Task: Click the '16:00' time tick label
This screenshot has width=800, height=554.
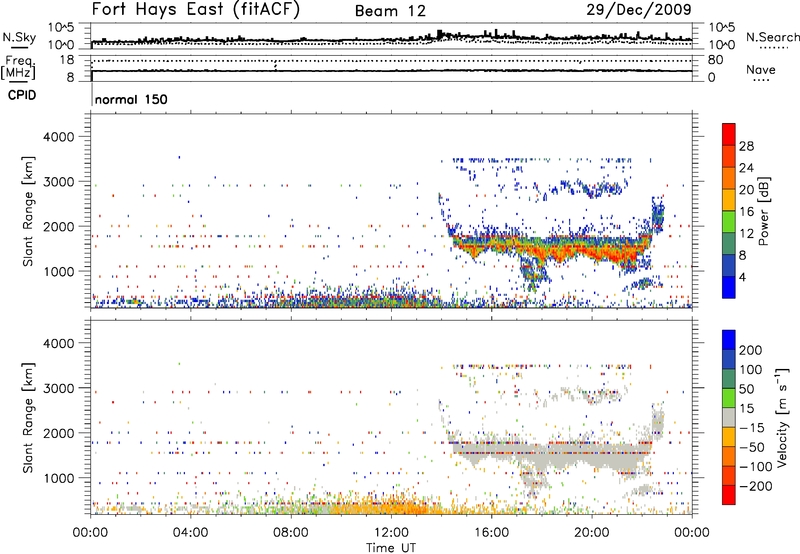Action: pyautogui.click(x=491, y=533)
